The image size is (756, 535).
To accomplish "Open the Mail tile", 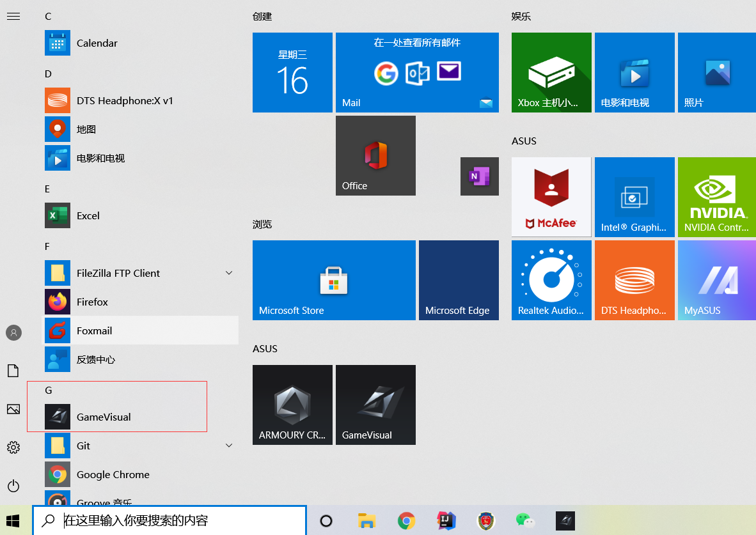I will click(417, 72).
